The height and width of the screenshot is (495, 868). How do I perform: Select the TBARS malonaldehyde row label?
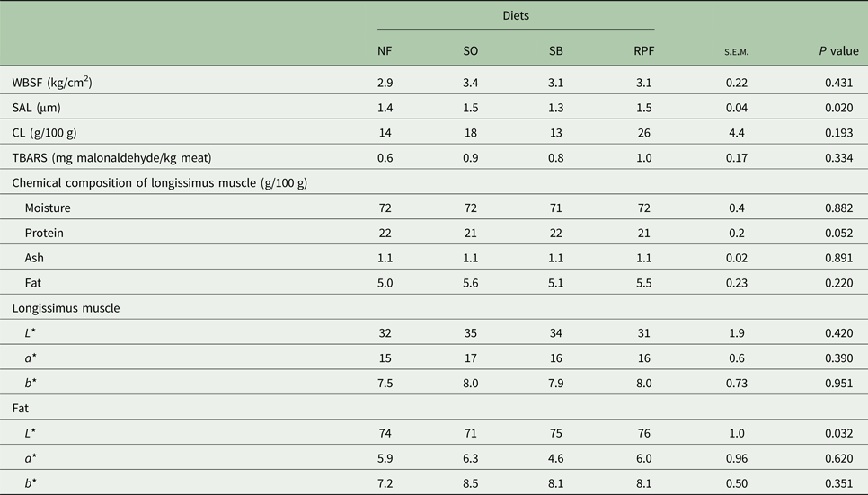coord(111,158)
